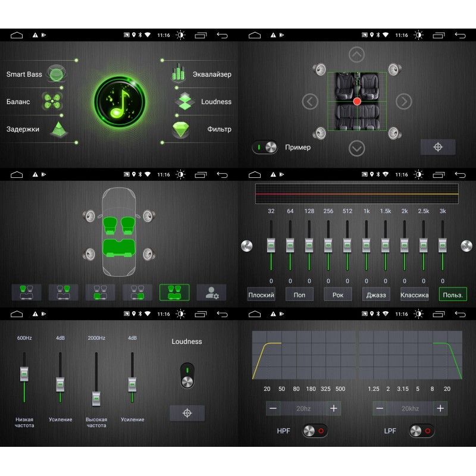Open the Loudness layers icon
476x476 pixels.
[x=184, y=101]
